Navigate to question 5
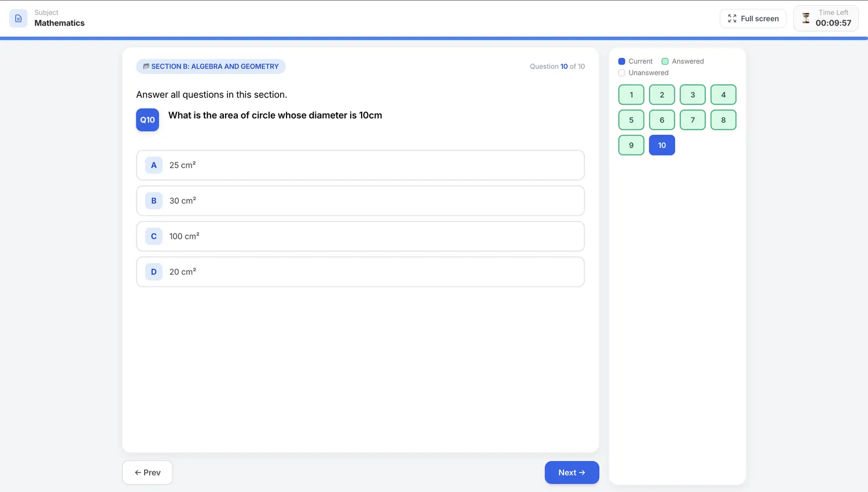Screen dimensions: 868x492 point(631,120)
